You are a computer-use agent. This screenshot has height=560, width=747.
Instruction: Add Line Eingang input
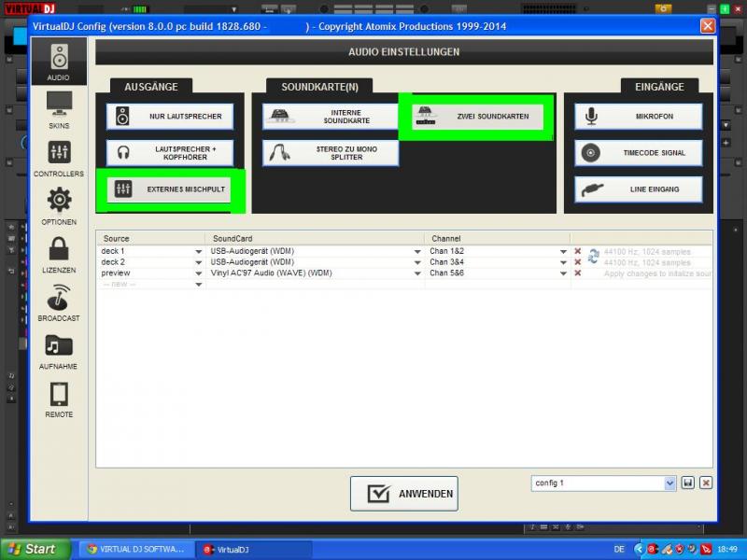[639, 189]
